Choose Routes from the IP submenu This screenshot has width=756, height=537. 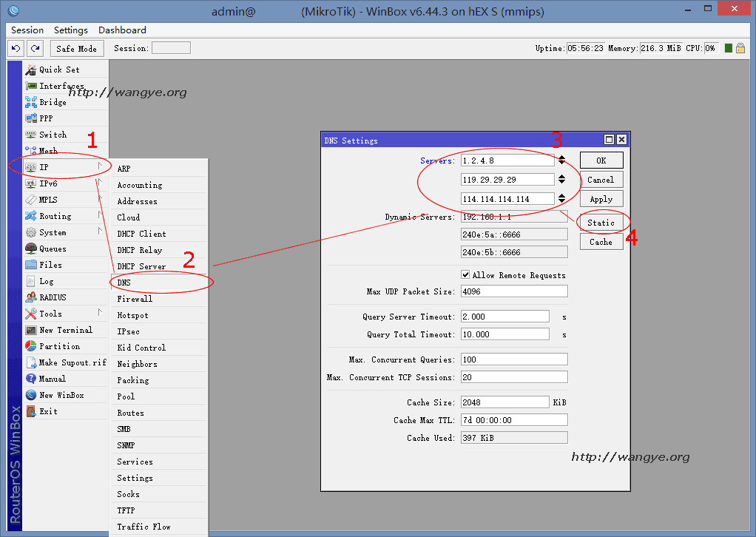pos(159,413)
